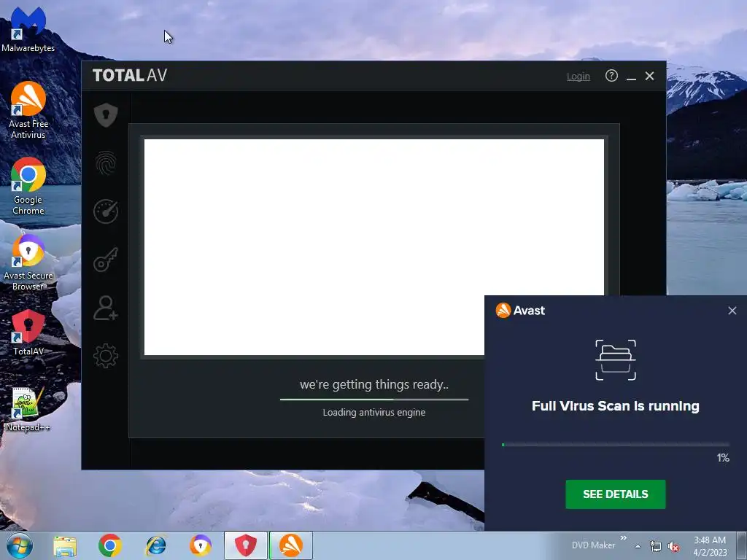Close the TotalAV window

[649, 76]
